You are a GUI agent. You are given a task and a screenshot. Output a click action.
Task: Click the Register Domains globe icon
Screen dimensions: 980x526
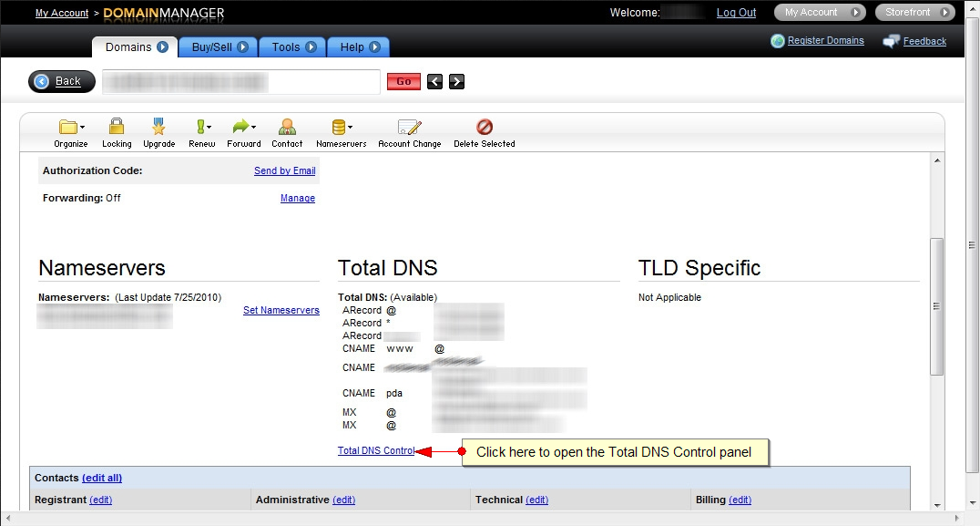tap(778, 41)
